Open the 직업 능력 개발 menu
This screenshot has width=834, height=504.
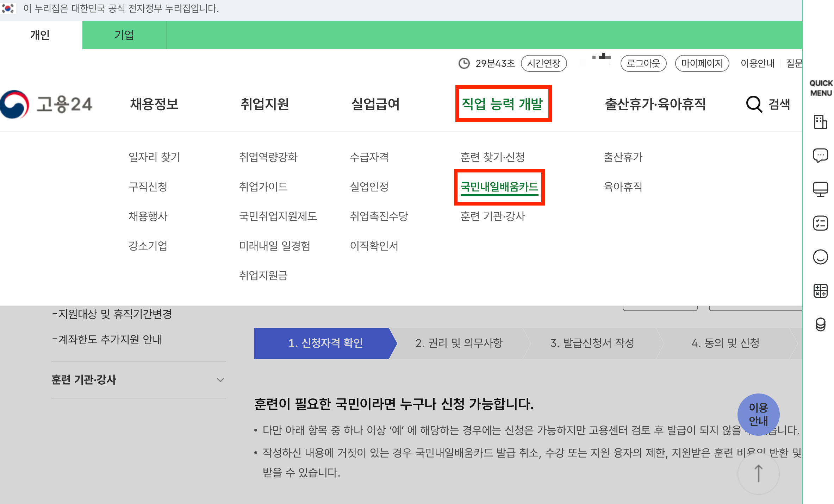[503, 104]
